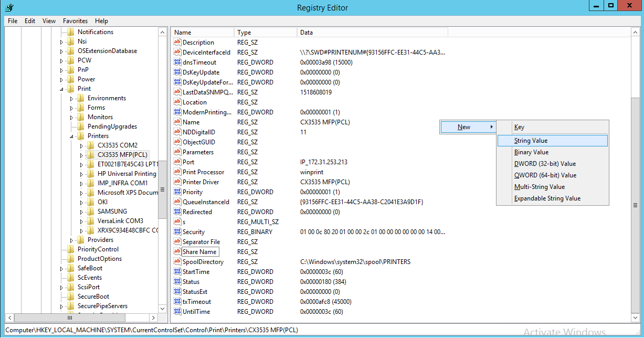
Task: Click the Registry Editor icon in title bar
Action: [9, 7]
